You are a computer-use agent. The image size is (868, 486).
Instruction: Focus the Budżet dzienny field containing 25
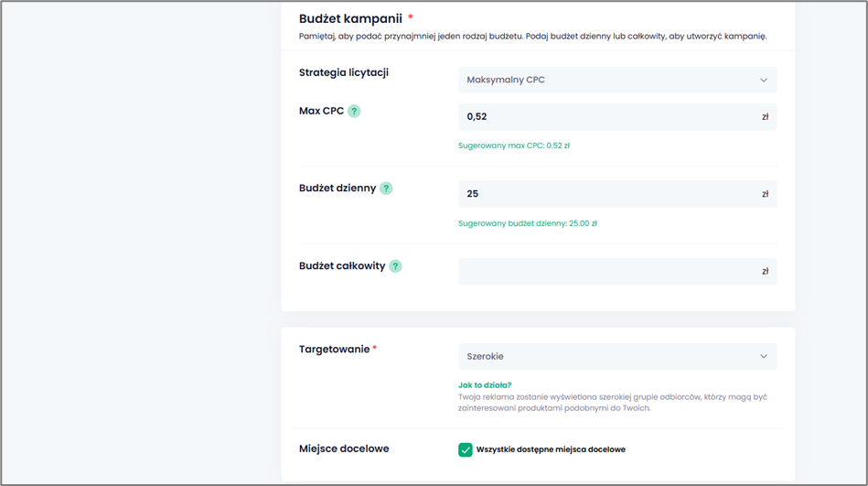point(604,194)
